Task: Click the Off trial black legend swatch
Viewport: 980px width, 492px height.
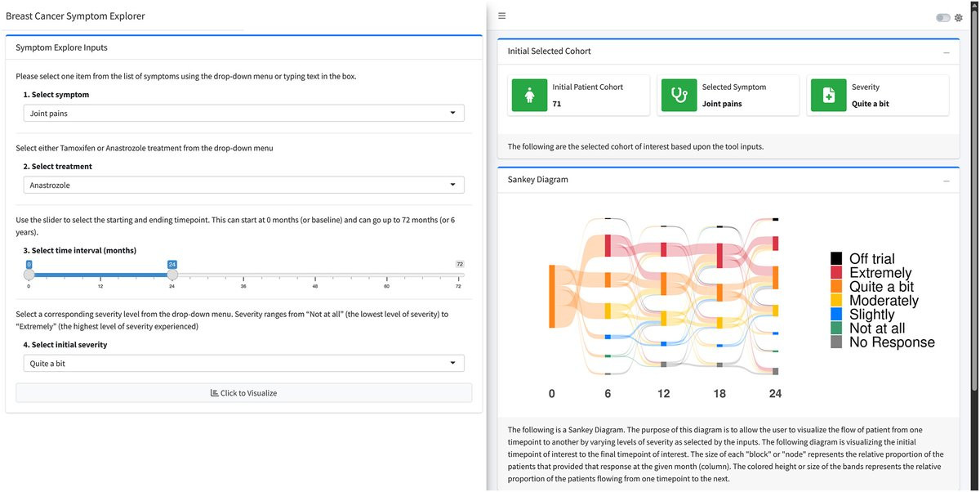Action: point(836,259)
